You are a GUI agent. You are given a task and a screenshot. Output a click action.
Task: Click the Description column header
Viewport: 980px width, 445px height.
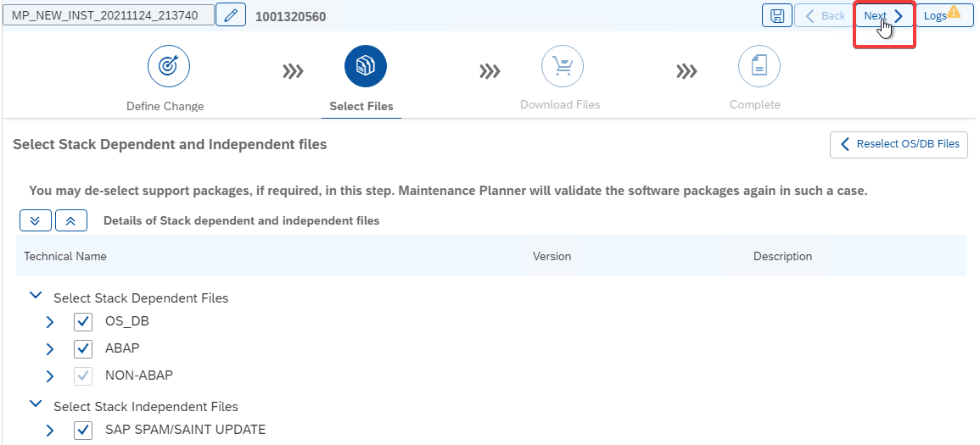pos(782,256)
